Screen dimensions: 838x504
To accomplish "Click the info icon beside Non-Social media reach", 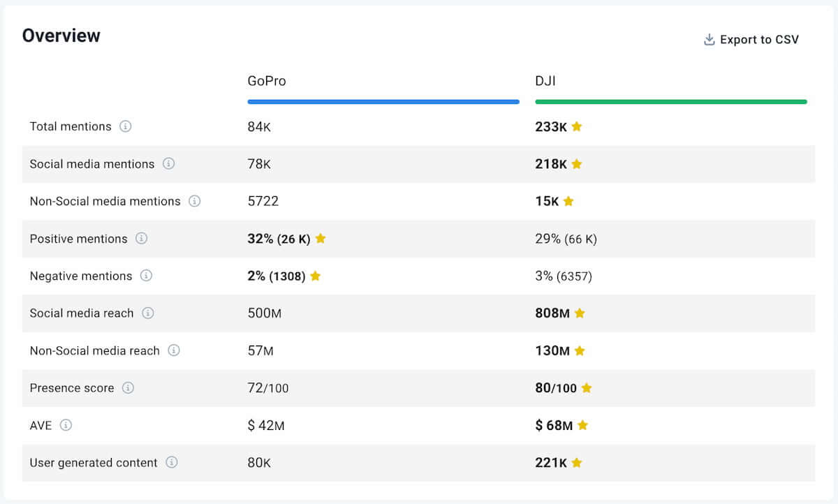I will [x=174, y=350].
